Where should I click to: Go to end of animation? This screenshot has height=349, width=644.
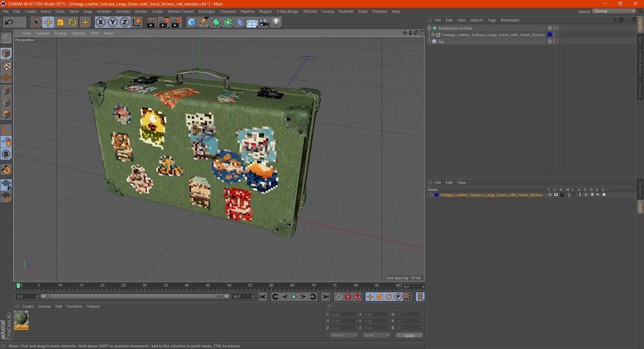[x=325, y=297]
